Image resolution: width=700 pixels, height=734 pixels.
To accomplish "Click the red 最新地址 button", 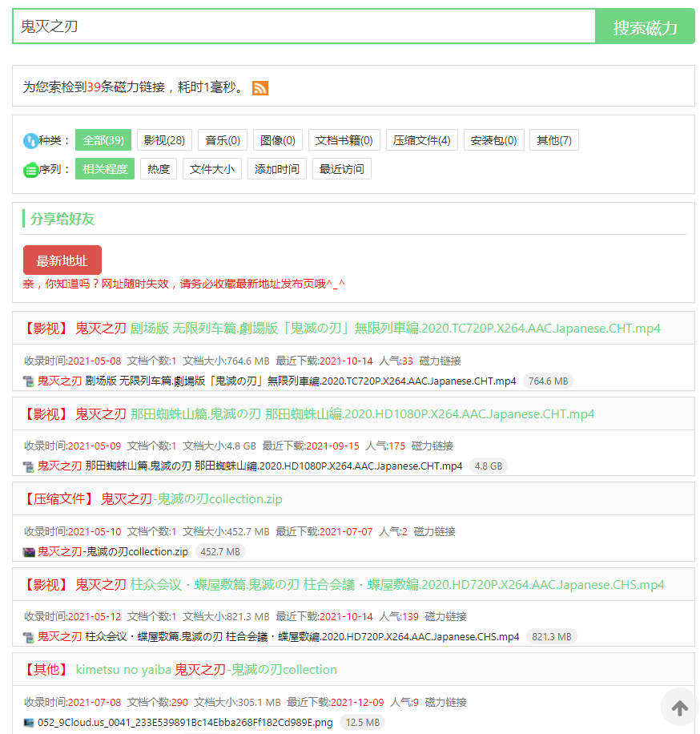I will tap(62, 260).
